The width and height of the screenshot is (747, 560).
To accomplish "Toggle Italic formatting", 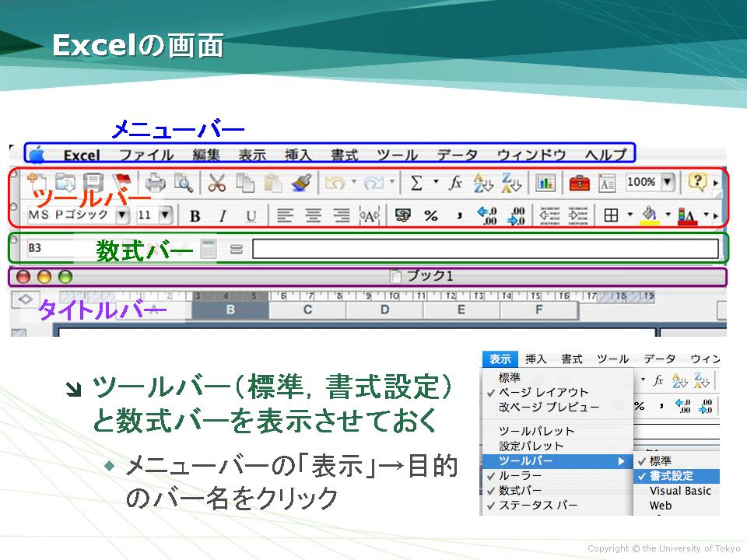I will [223, 216].
